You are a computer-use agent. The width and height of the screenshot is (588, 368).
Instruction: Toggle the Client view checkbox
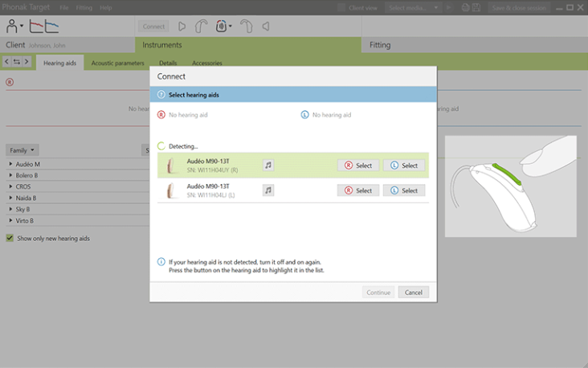(x=341, y=7)
